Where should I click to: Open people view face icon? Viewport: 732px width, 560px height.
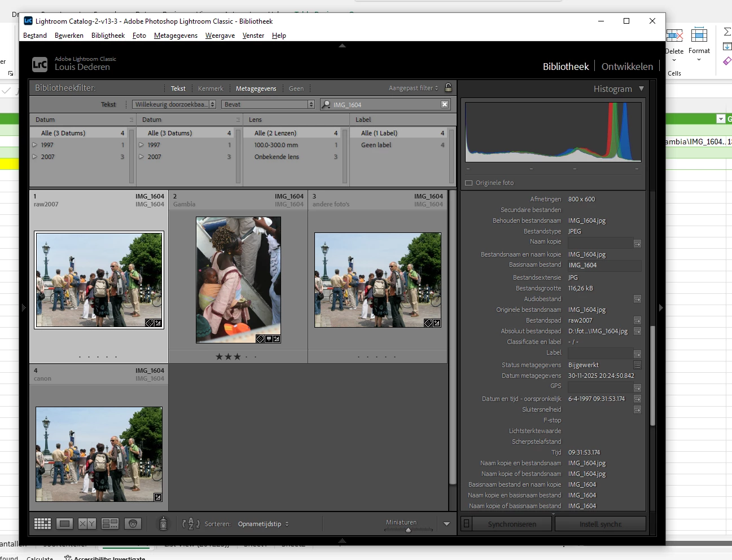pos(133,524)
